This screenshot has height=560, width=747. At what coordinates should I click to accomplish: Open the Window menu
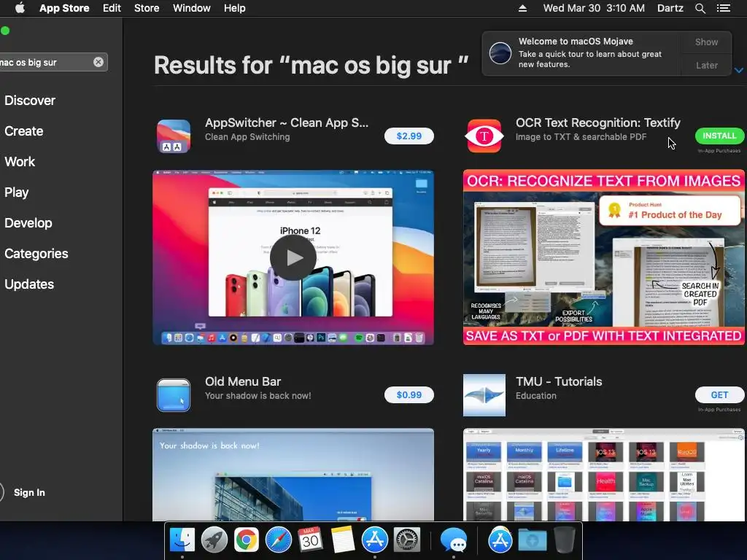[192, 8]
